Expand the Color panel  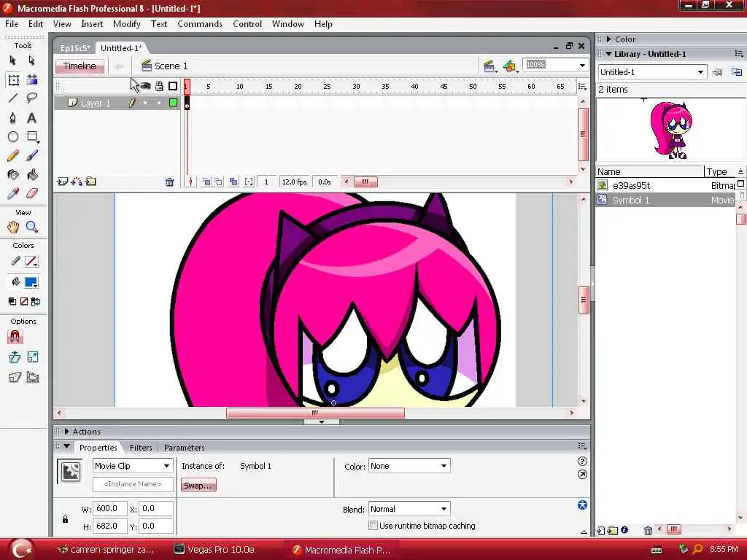click(x=609, y=39)
